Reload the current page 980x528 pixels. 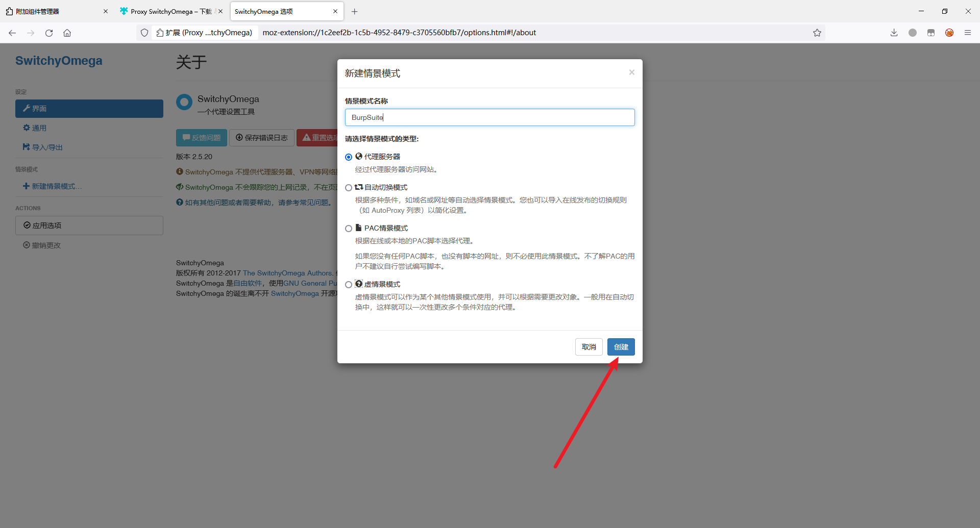coord(49,33)
